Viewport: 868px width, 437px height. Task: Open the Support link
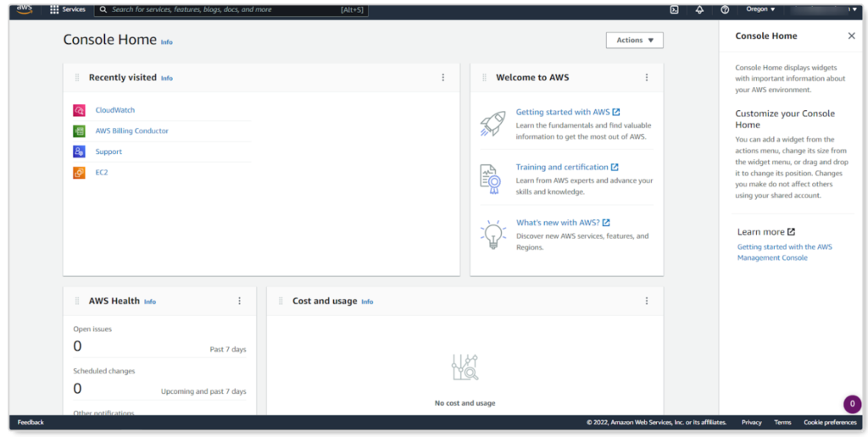(108, 152)
